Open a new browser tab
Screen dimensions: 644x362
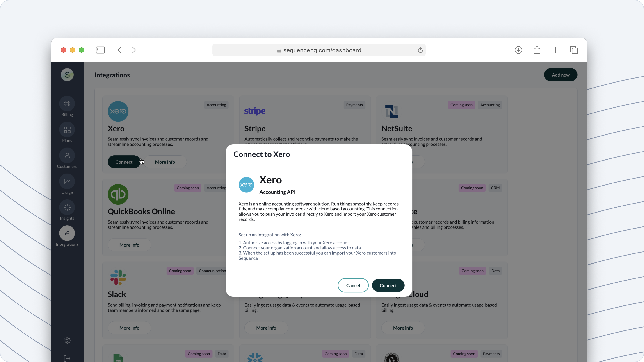[x=555, y=50]
